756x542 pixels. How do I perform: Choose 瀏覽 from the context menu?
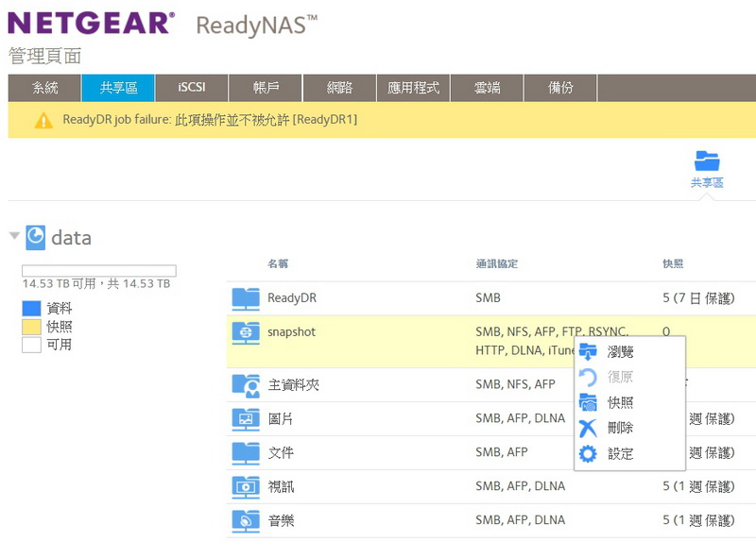[x=620, y=351]
